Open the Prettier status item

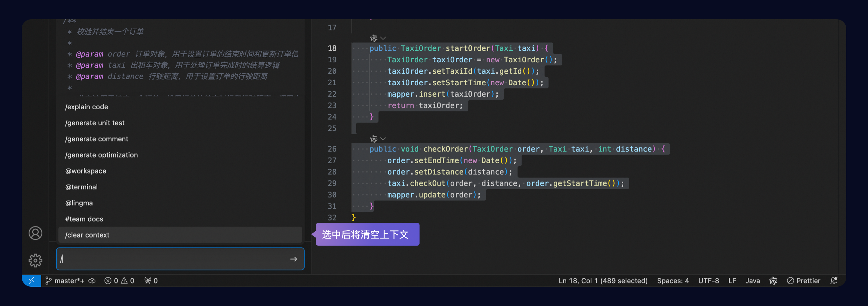pos(803,280)
